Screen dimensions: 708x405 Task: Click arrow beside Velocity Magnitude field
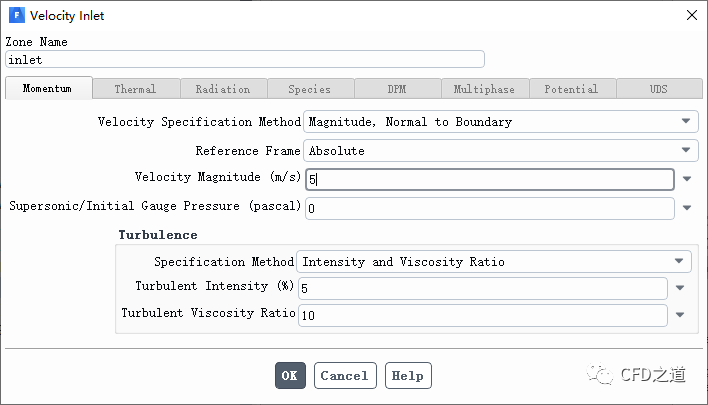(x=688, y=180)
